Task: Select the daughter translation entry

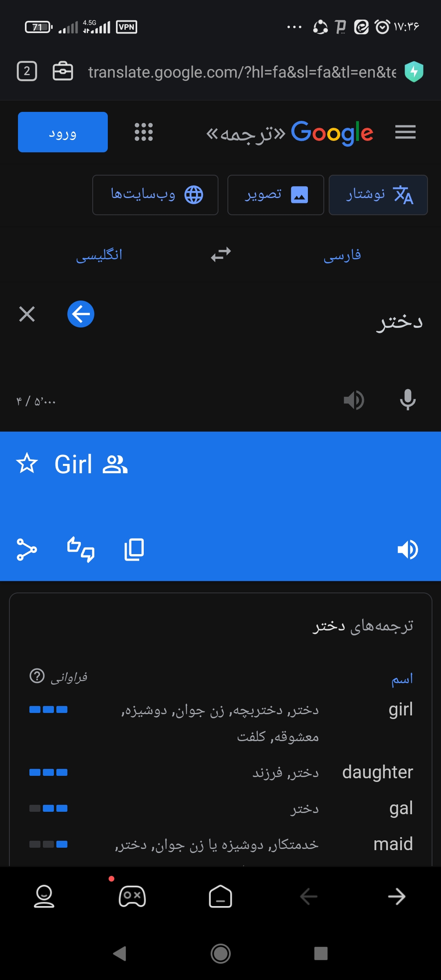Action: (377, 772)
